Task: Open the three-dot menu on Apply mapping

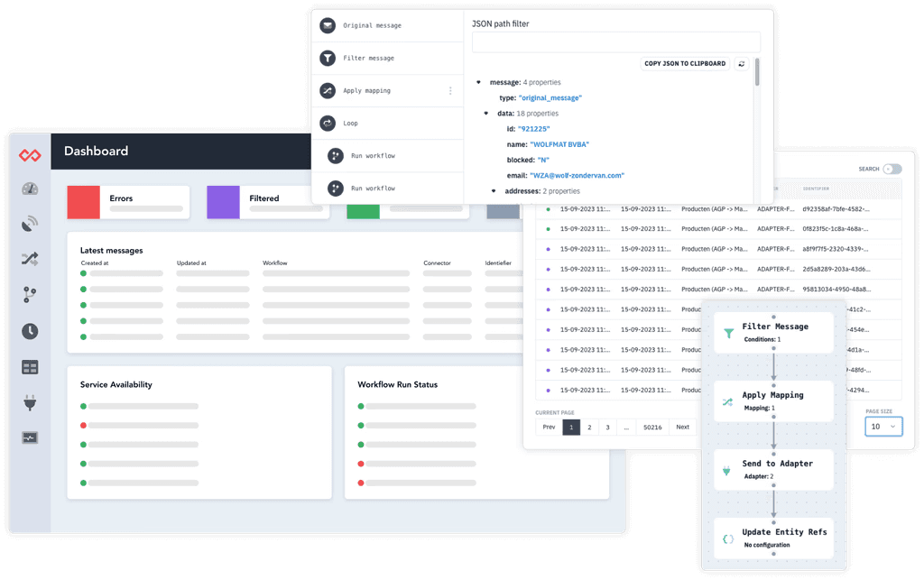Action: pos(450,91)
